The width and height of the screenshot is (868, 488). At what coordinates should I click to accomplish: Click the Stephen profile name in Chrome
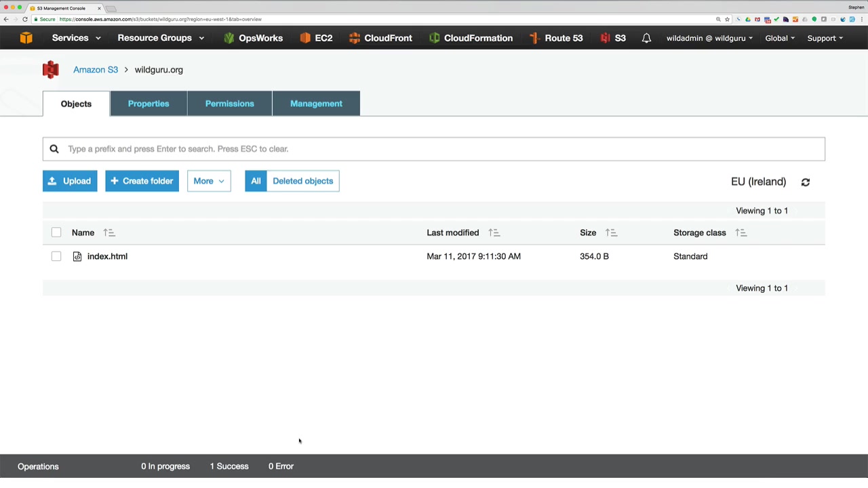tap(856, 7)
